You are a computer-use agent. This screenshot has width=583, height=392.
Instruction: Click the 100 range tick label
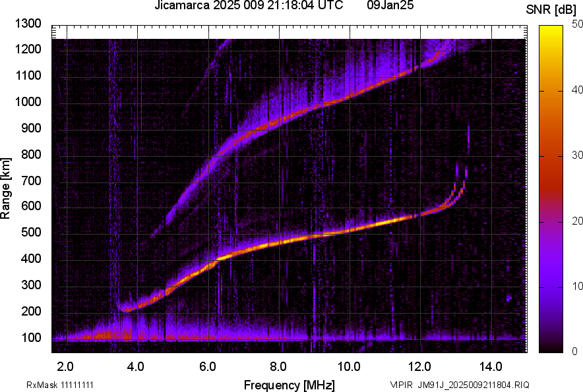click(x=32, y=338)
